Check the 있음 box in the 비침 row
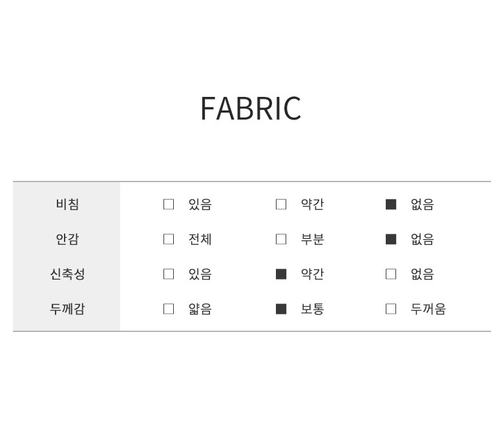This screenshot has width=504, height=425. [169, 204]
